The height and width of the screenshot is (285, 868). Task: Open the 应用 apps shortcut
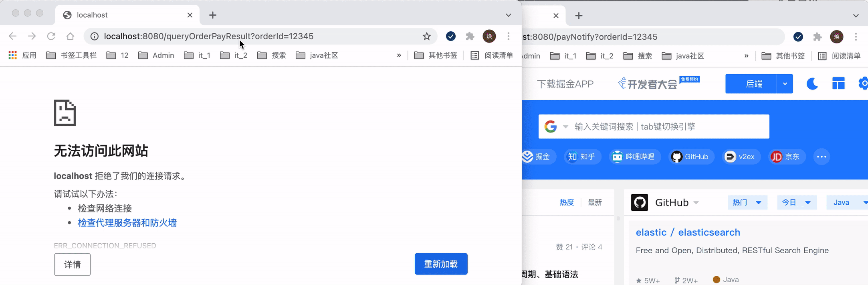click(x=22, y=55)
